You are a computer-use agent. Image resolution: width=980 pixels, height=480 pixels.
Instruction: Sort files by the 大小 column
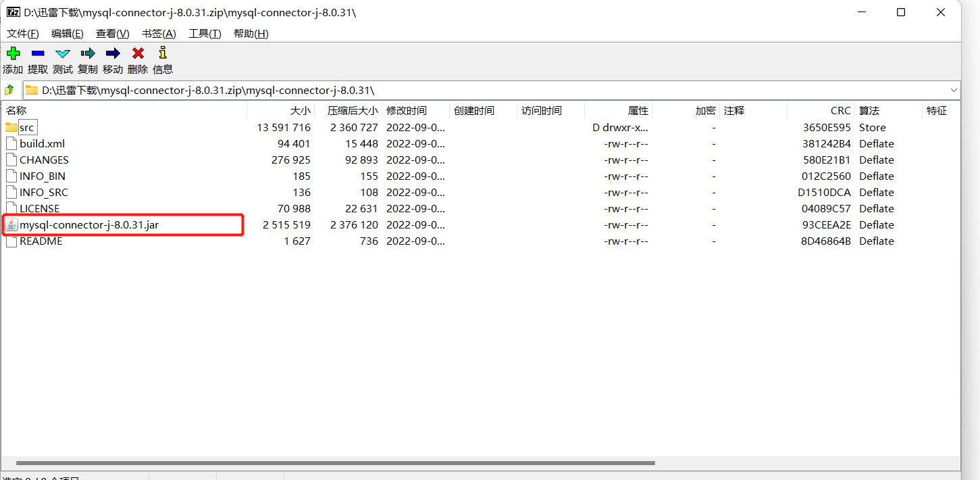tap(299, 110)
